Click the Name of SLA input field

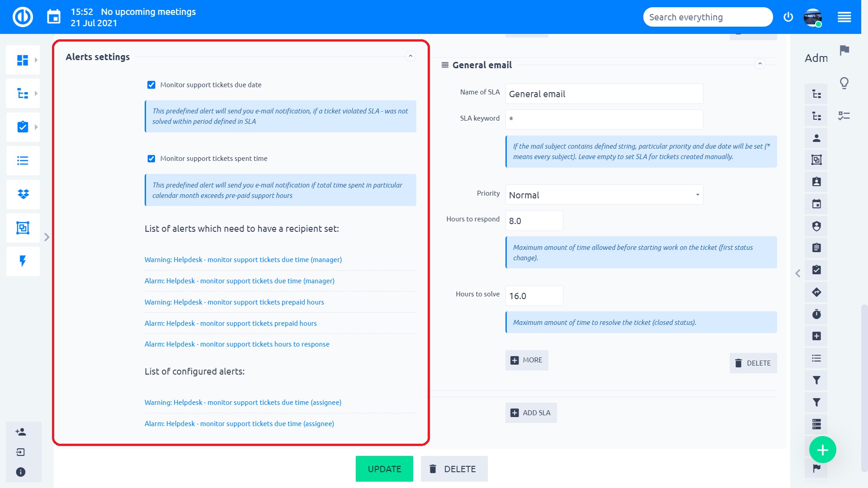604,94
